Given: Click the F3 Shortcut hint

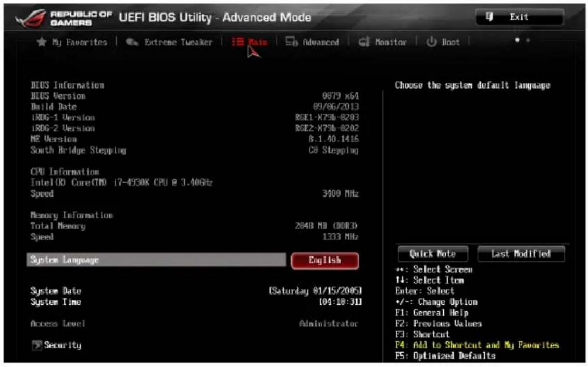Looking at the screenshot, I should coord(422,334).
